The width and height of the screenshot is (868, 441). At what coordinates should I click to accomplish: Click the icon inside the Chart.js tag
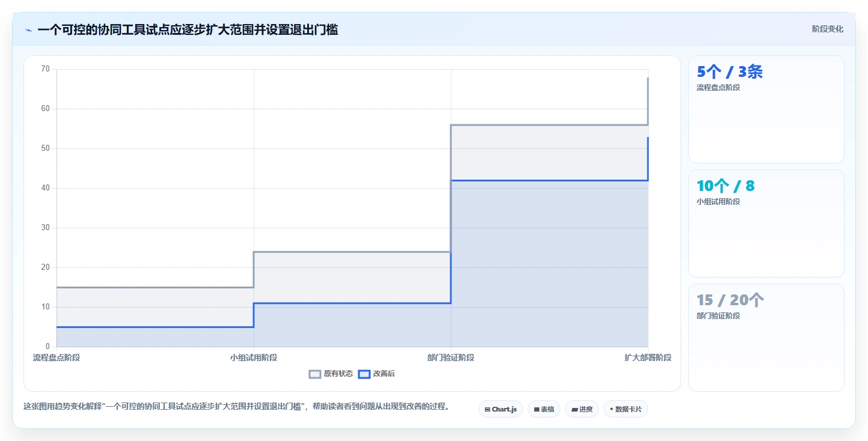pyautogui.click(x=487, y=409)
